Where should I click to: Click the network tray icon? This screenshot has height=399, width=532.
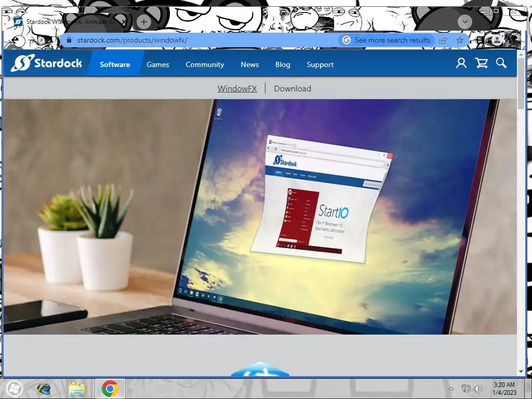coord(466,389)
